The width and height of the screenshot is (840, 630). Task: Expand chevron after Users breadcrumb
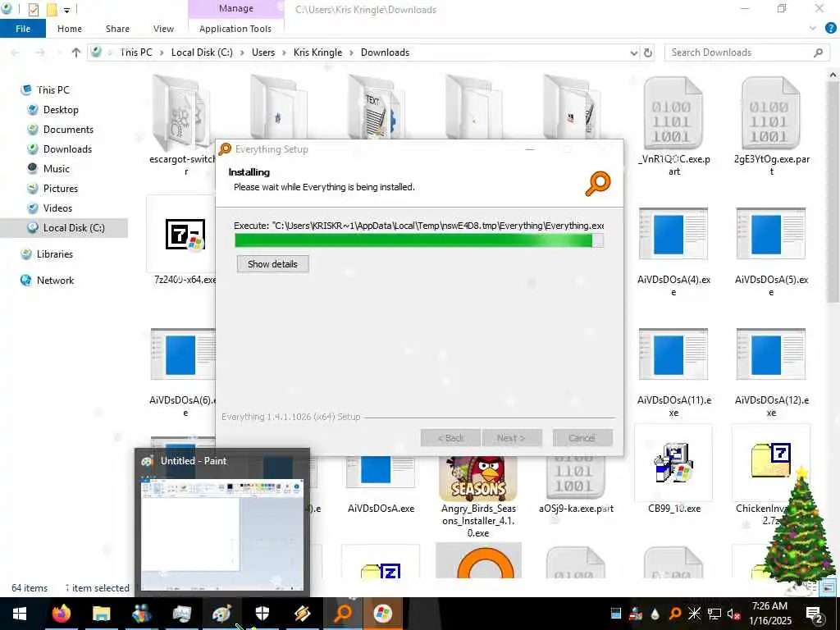tap(284, 52)
